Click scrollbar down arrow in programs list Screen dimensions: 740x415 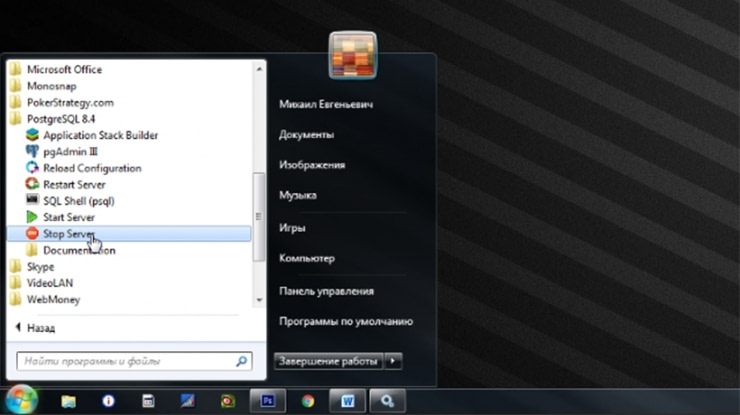click(259, 300)
